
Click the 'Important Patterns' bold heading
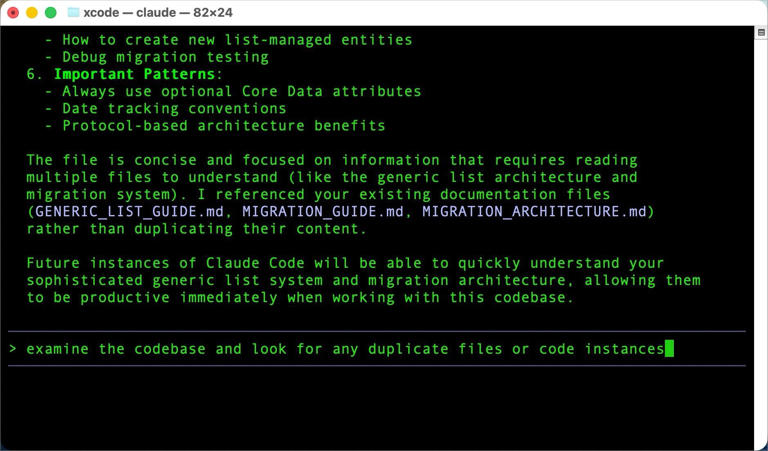click(134, 74)
